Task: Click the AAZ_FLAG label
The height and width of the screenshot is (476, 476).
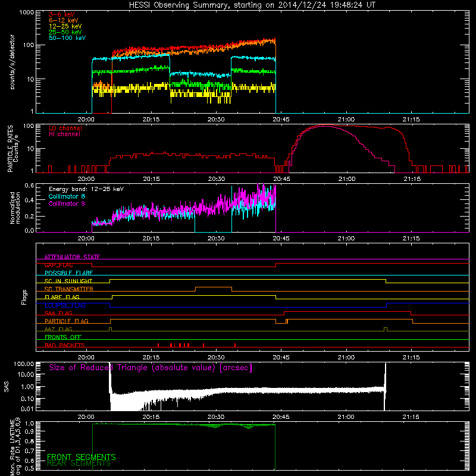Action: click(58, 329)
